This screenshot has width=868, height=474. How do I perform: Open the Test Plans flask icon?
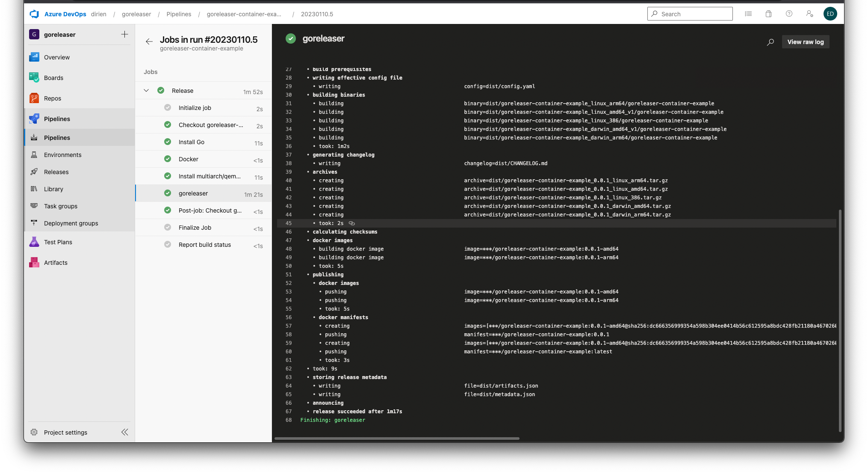(34, 242)
